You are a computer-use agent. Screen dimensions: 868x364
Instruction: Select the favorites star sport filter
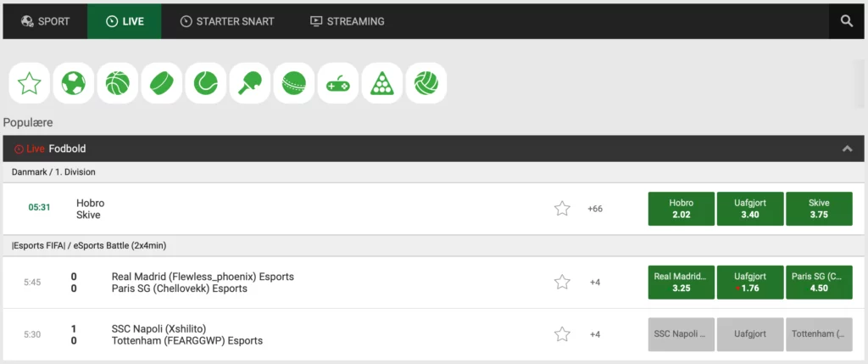(30, 83)
